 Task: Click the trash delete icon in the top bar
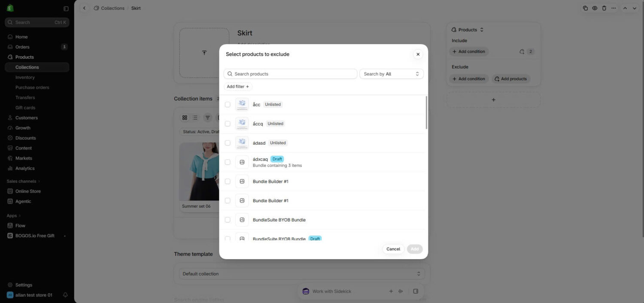(x=604, y=8)
